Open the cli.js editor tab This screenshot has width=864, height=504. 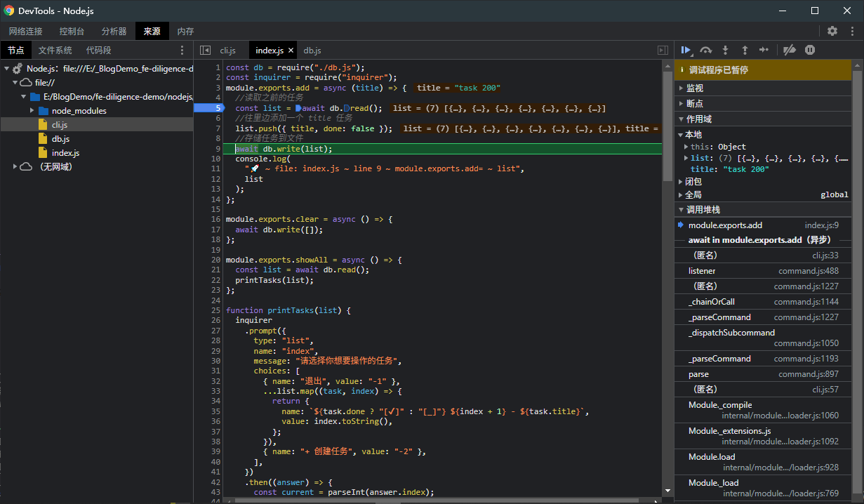(x=227, y=51)
